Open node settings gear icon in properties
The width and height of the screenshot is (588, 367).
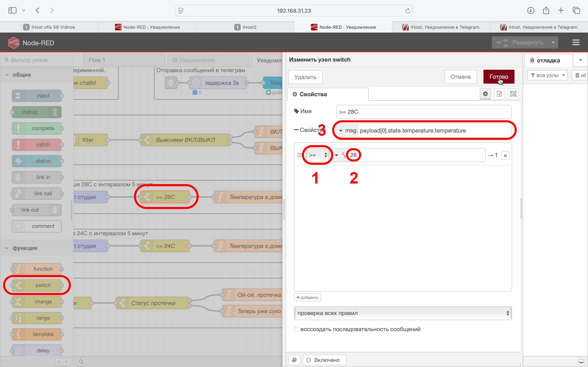point(485,94)
